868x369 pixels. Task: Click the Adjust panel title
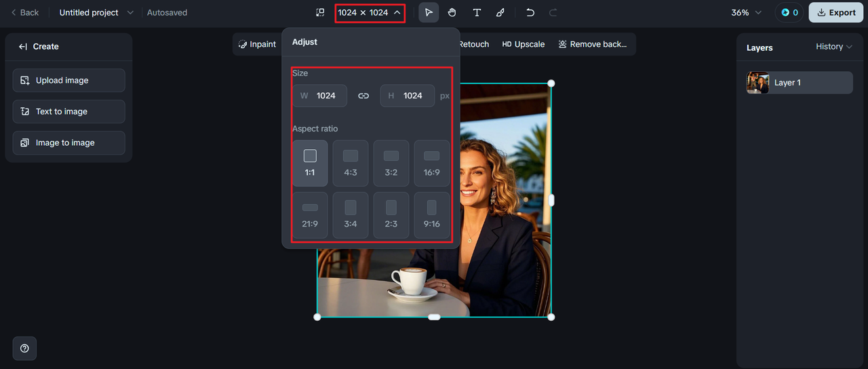pyautogui.click(x=304, y=42)
